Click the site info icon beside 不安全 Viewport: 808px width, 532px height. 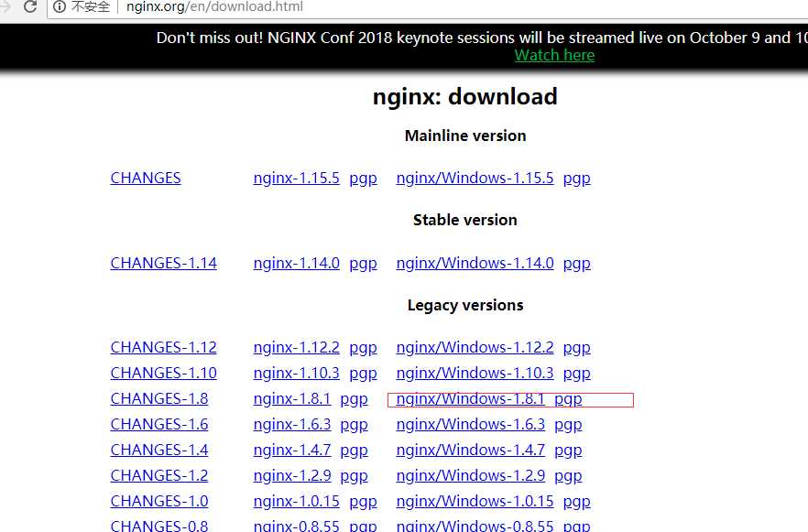coord(60,6)
